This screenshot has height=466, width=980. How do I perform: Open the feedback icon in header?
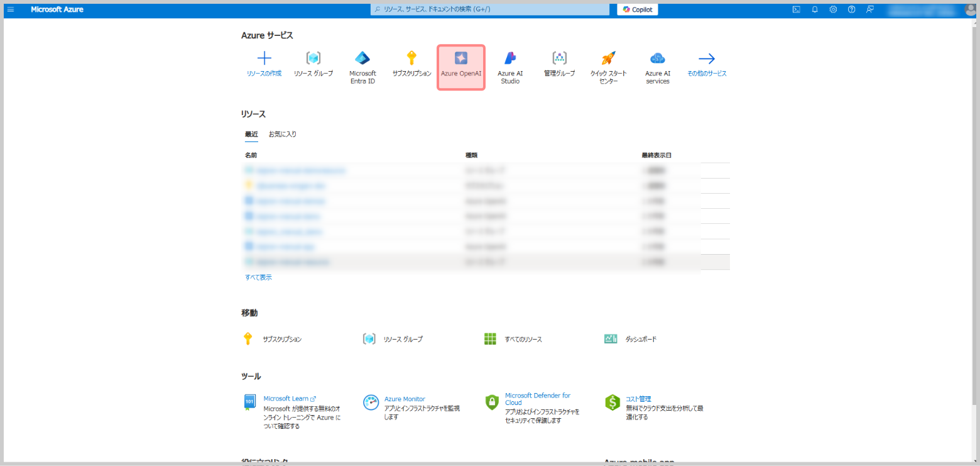click(x=870, y=9)
